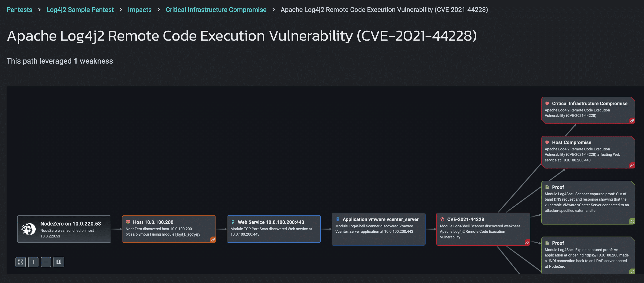Navigate to Log4j2 Sample Pentest
This screenshot has height=283, width=644.
pos(80,10)
